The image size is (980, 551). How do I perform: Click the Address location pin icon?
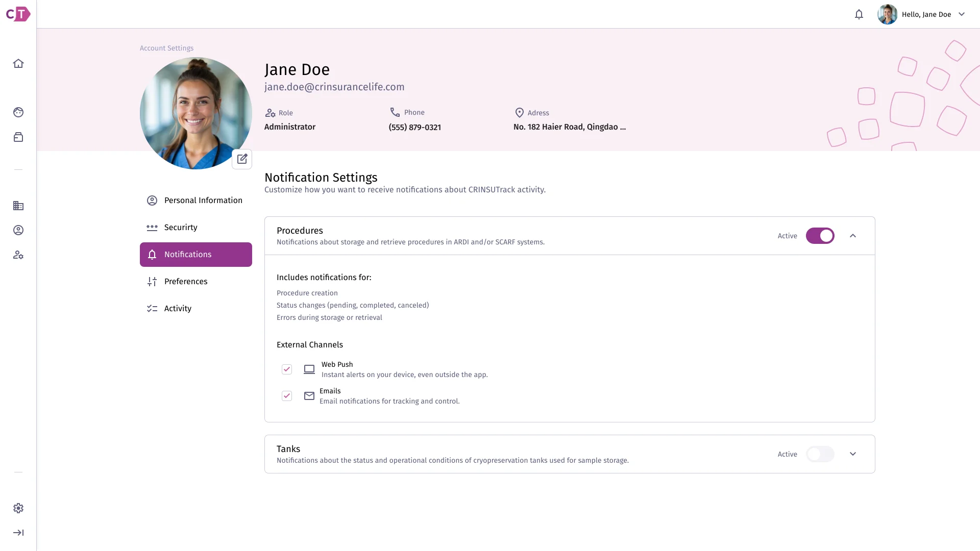coord(520,113)
